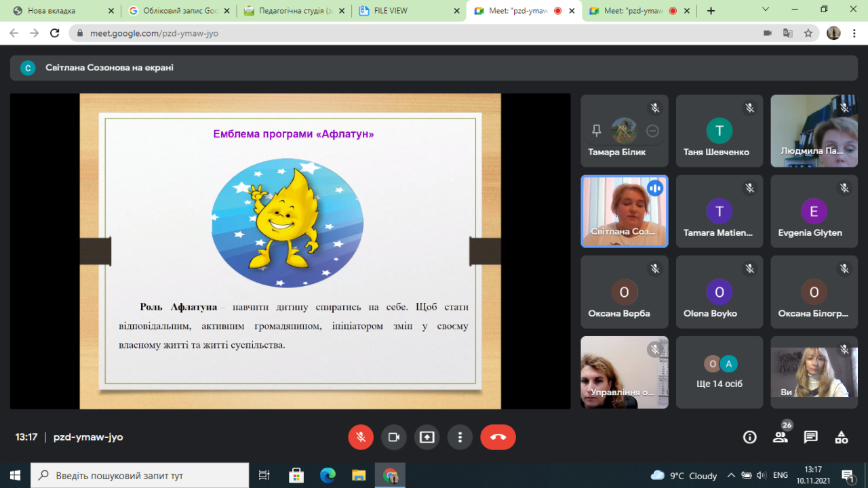Screen dimensions: 868x488
Task: Open the Chrome three-dot menu
Action: coord(854,33)
